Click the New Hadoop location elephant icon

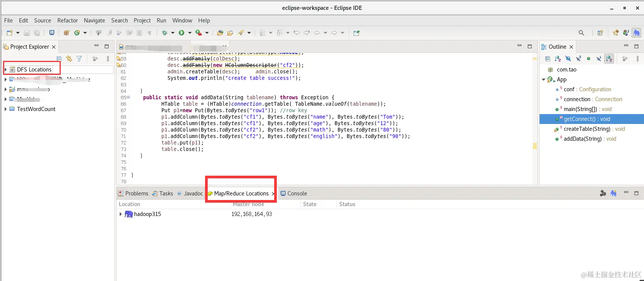pyautogui.click(x=613, y=193)
